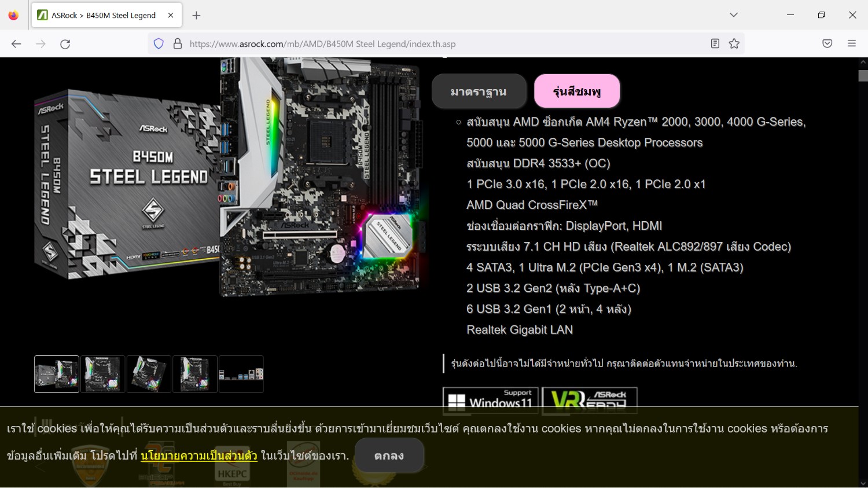Show the fourth product thumbnail
This screenshot has height=488, width=868.
click(195, 374)
